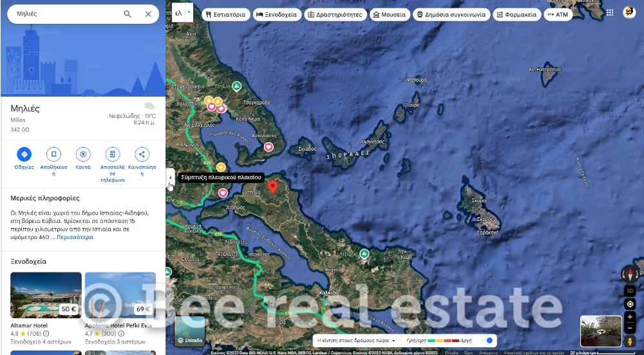Expand the language dropdown next to ελ
The image size is (644, 355).
(189, 12)
